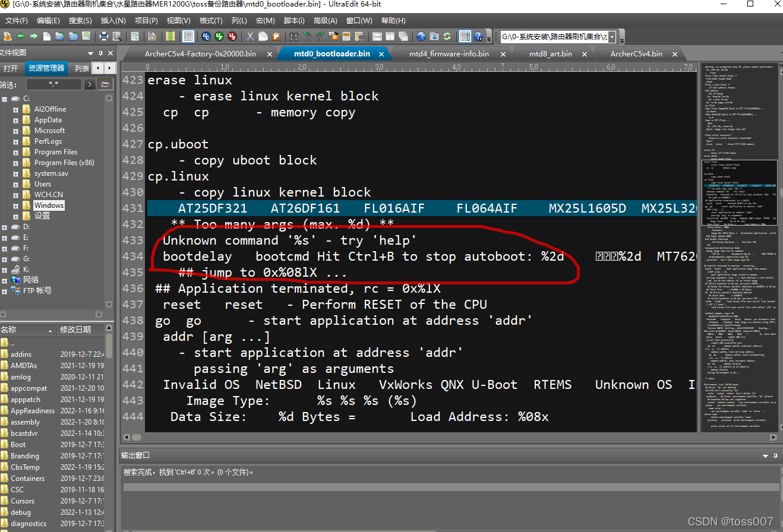The height and width of the screenshot is (532, 783).
Task: Expand the D: drive node
Action: 5,227
